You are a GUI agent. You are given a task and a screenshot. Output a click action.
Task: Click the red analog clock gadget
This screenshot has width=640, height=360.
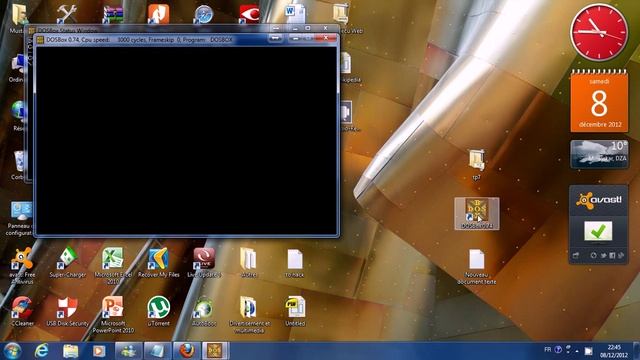599,32
